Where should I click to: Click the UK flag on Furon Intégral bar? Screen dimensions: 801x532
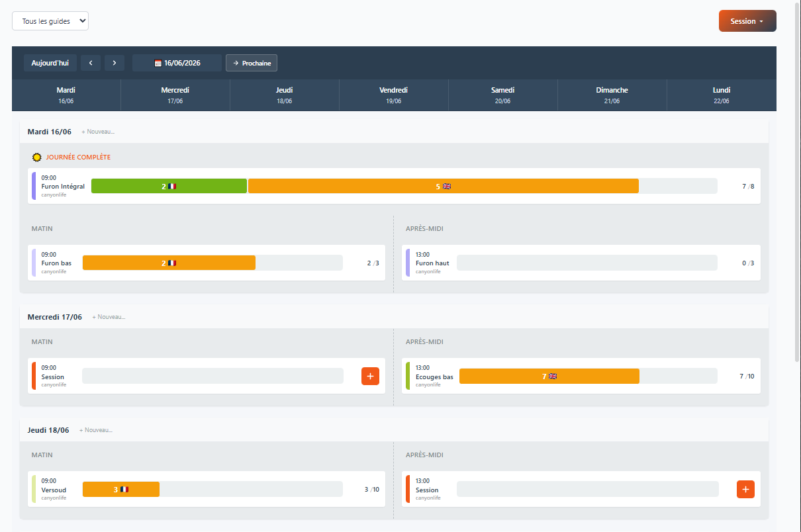coord(447,186)
